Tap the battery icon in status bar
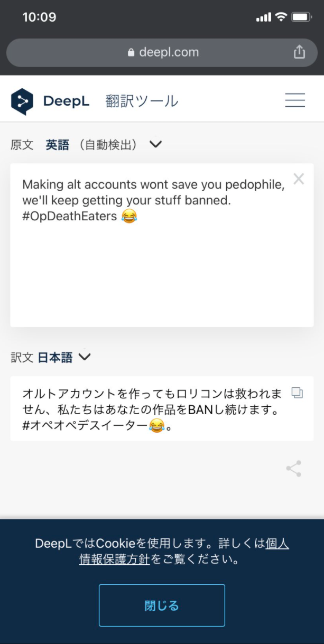Viewport: 324px width, 644px height. pyautogui.click(x=302, y=17)
